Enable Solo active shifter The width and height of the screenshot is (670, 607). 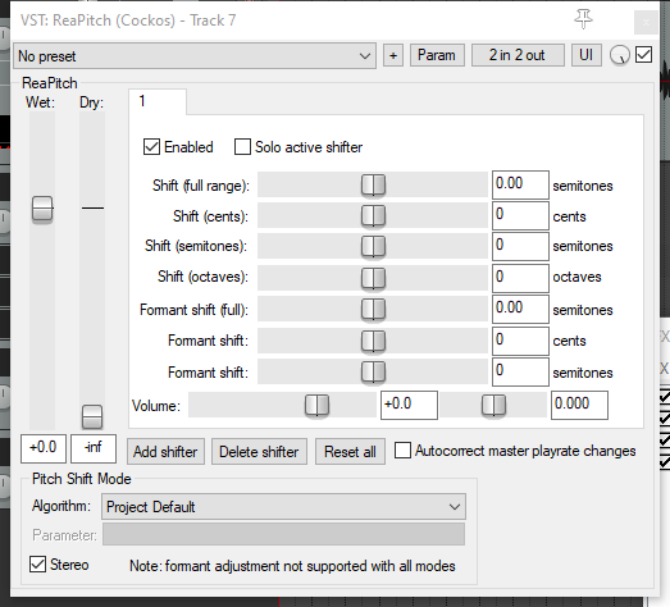click(242, 147)
